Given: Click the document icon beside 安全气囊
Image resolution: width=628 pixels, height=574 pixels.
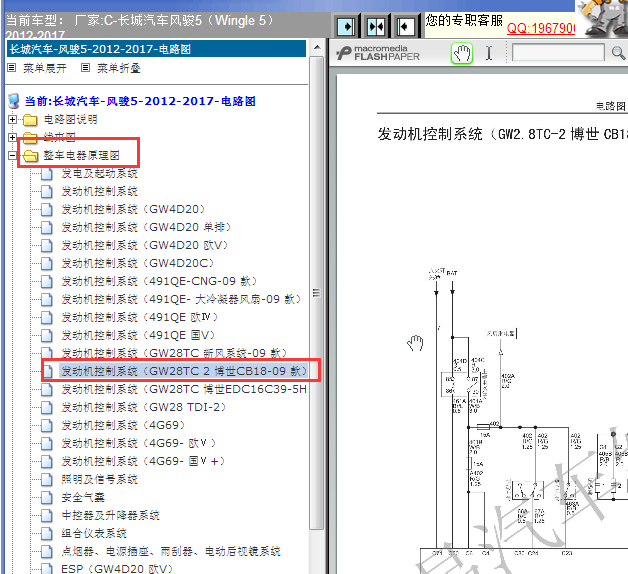Looking at the screenshot, I should [x=47, y=497].
